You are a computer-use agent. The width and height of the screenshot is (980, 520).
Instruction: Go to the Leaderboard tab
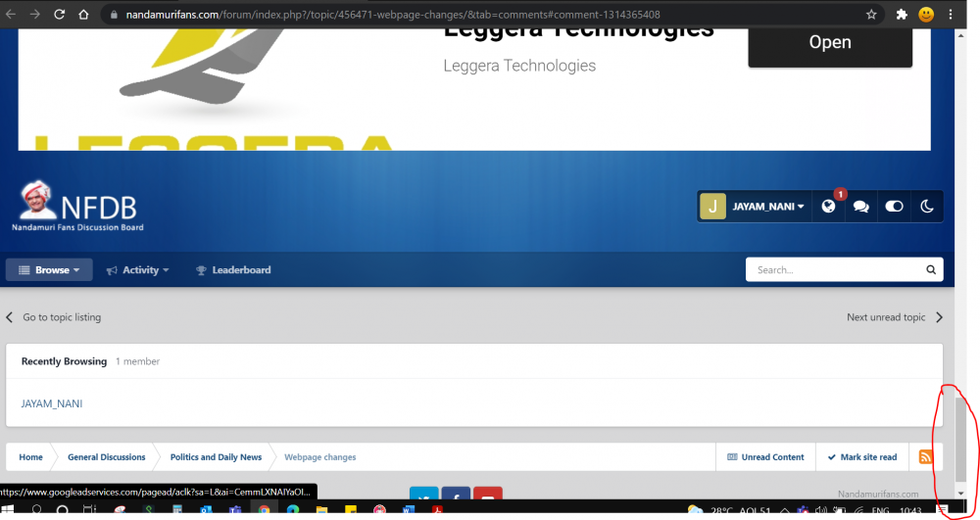click(234, 269)
